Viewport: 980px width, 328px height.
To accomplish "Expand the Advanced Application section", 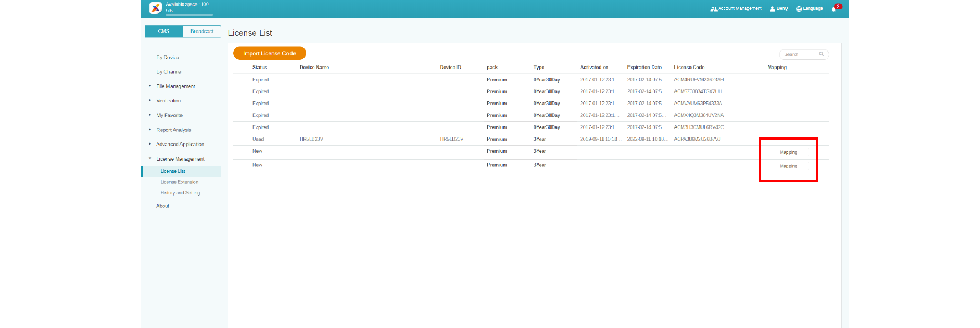I will 150,144.
